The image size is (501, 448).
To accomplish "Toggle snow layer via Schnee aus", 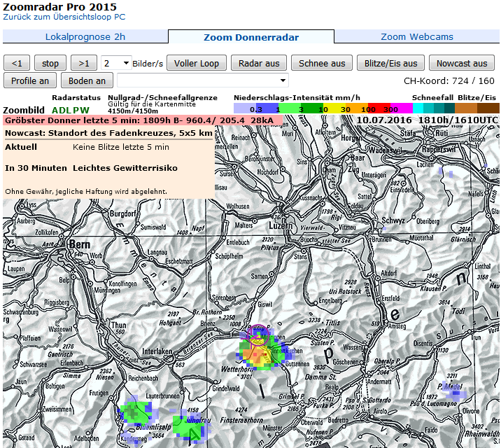I will tap(322, 63).
